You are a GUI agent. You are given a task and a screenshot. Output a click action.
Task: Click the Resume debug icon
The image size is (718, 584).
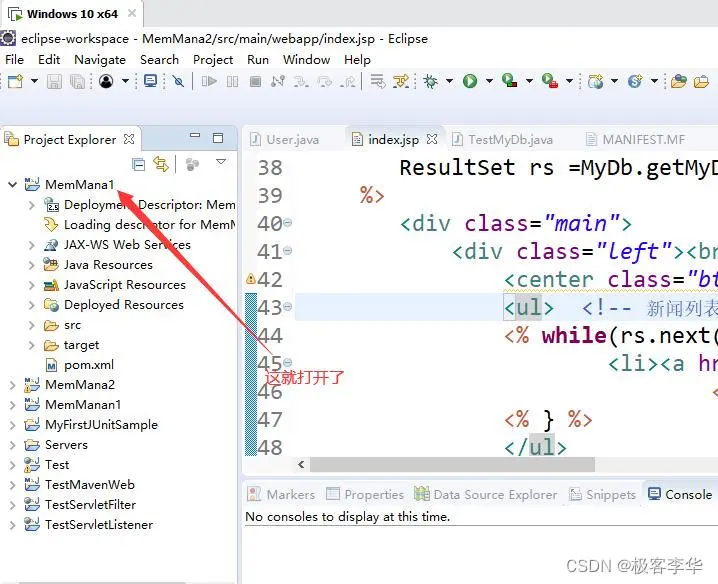(x=209, y=82)
